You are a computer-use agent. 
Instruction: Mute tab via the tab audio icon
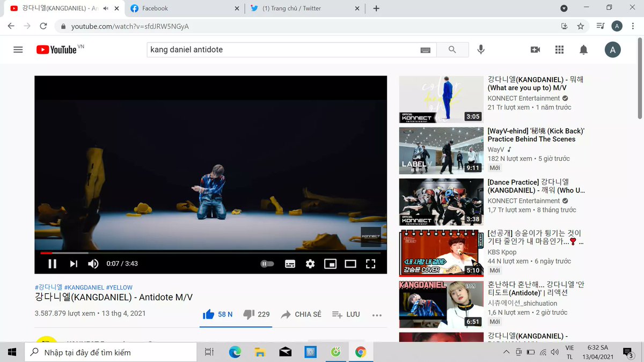click(106, 9)
